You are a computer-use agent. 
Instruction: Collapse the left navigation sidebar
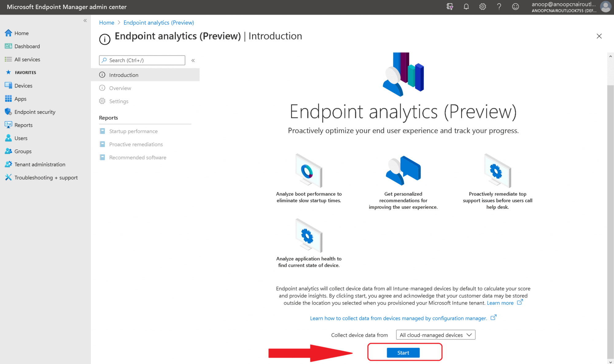click(85, 21)
